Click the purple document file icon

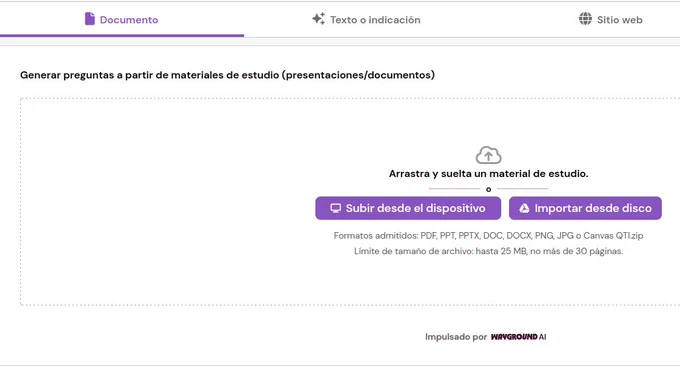click(90, 19)
